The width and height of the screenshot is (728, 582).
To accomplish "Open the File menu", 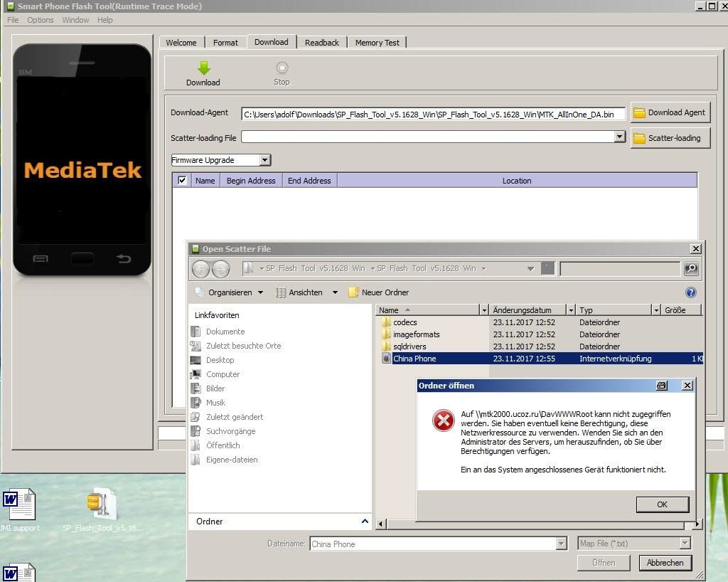I will [13, 20].
